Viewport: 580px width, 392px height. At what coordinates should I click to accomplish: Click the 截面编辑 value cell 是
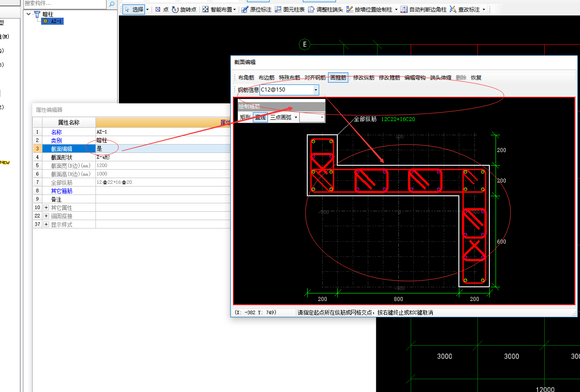coord(163,148)
